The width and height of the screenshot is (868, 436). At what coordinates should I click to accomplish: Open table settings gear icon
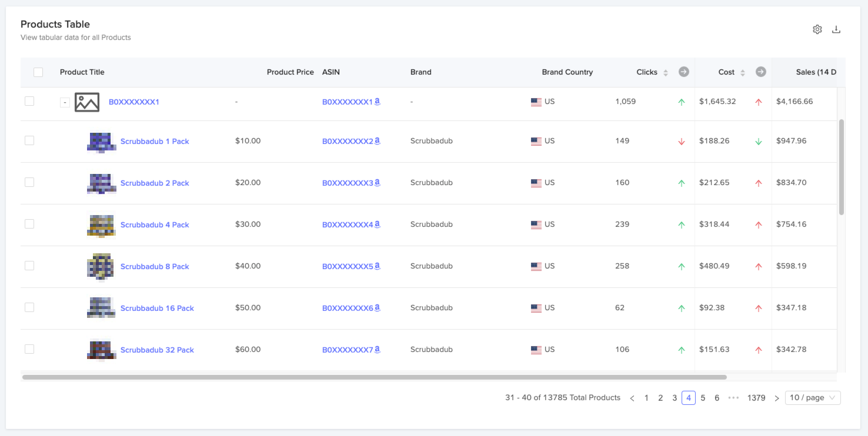pos(817,29)
